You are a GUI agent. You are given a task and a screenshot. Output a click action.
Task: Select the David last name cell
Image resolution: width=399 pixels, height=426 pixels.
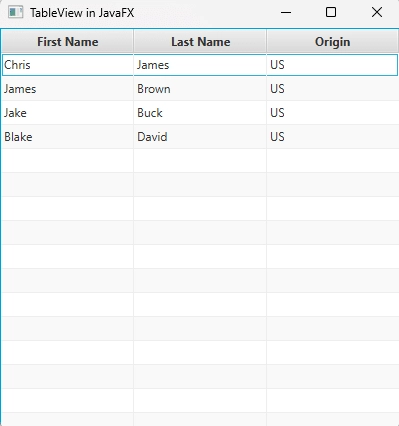click(200, 137)
